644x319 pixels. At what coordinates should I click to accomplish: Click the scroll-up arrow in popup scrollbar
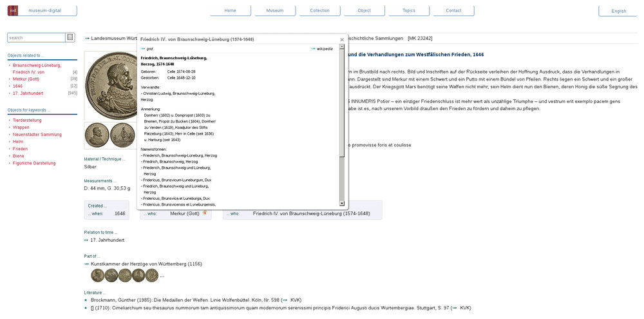point(342,48)
